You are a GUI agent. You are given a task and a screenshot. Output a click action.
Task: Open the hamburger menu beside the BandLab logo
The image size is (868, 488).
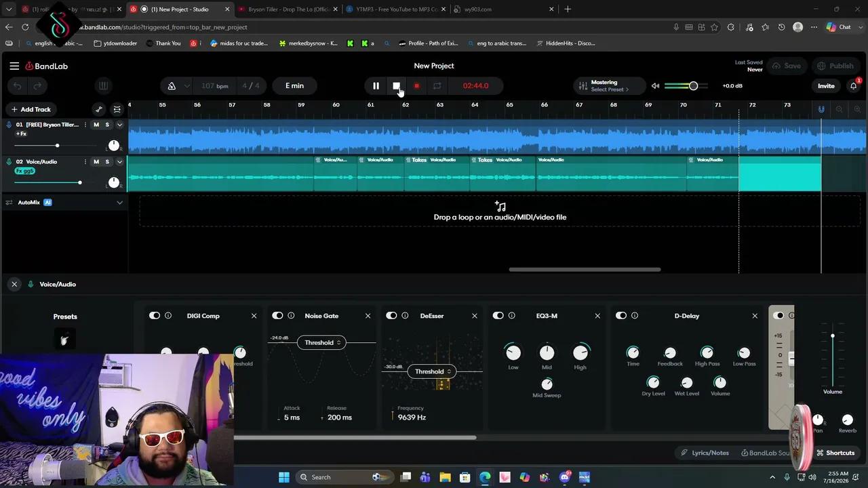pos(14,66)
